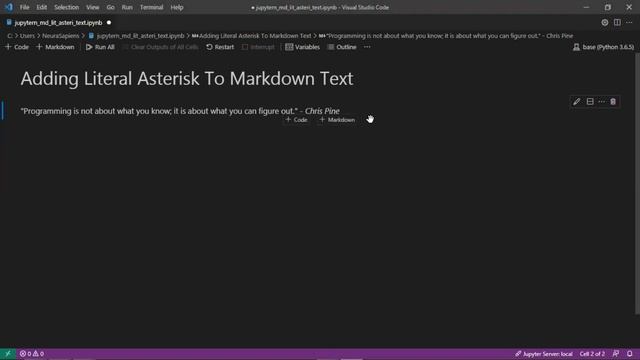This screenshot has width=640, height=360.
Task: Click NeuralSapiens in the breadcrumb path
Action: click(60, 36)
